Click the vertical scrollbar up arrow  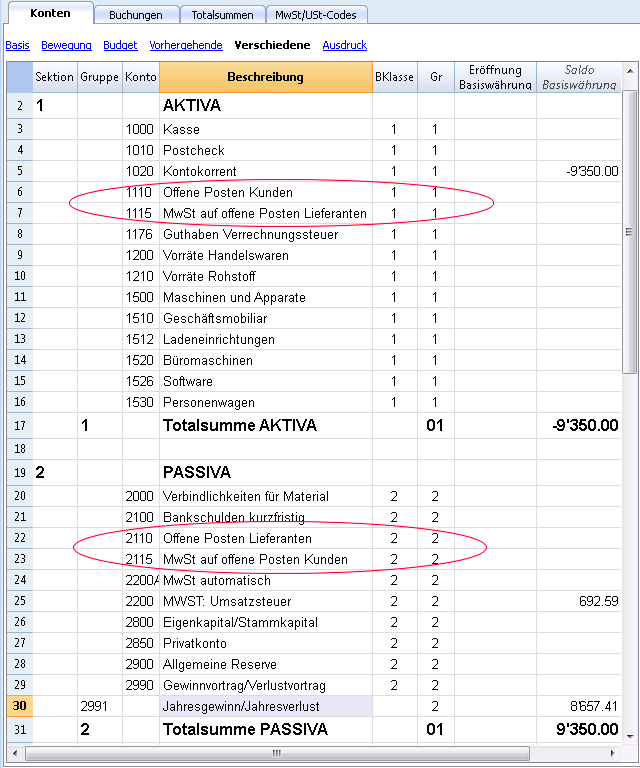click(x=630, y=71)
